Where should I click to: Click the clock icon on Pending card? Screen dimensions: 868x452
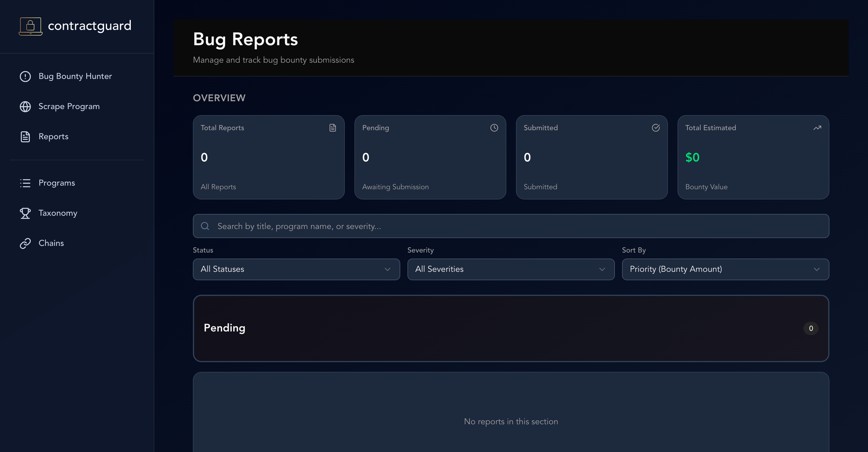[494, 128]
